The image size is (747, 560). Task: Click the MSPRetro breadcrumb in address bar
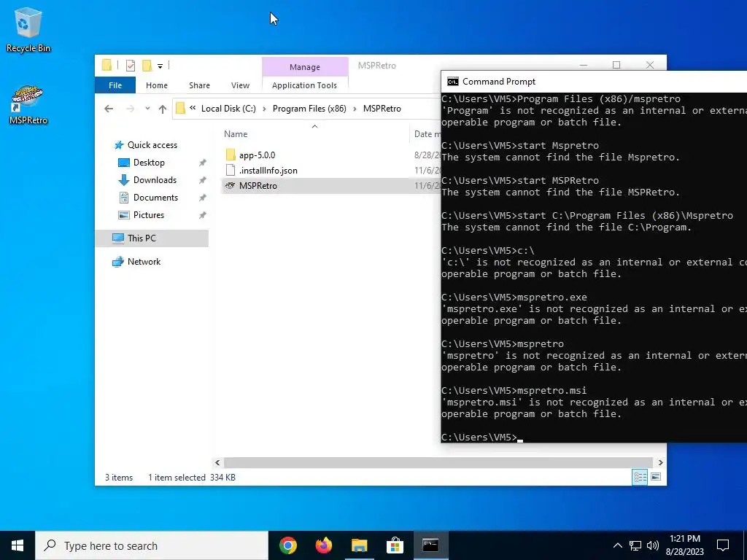tap(382, 109)
